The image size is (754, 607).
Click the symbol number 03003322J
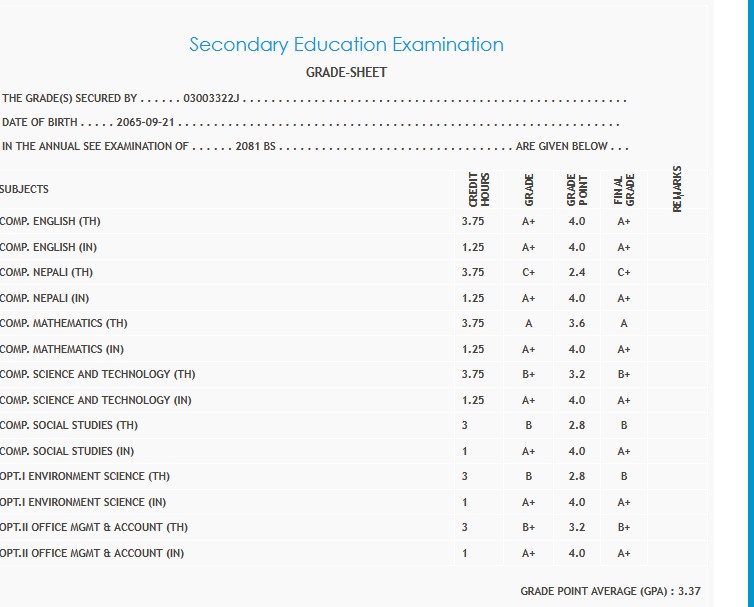(x=214, y=99)
